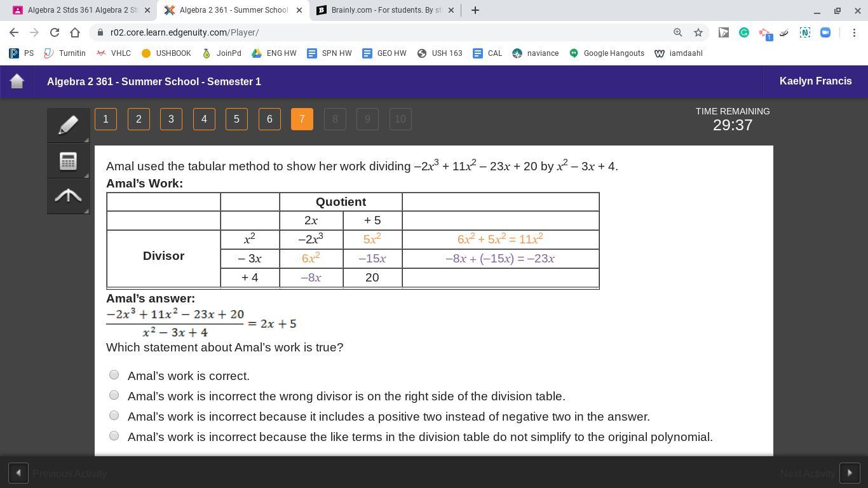
Task: Select the answer about like terms not simplifying
Action: point(114,436)
